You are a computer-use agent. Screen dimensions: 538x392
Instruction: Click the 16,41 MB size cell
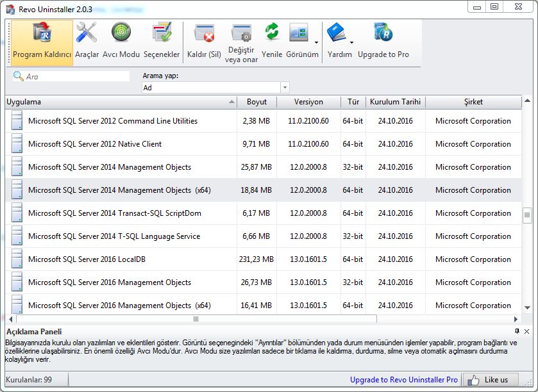coord(256,306)
